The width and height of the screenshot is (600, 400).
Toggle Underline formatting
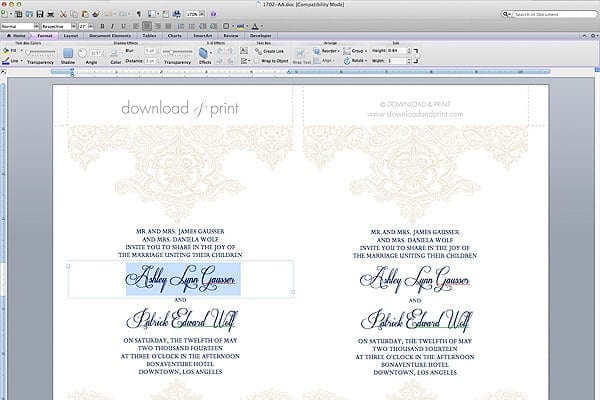coord(123,26)
